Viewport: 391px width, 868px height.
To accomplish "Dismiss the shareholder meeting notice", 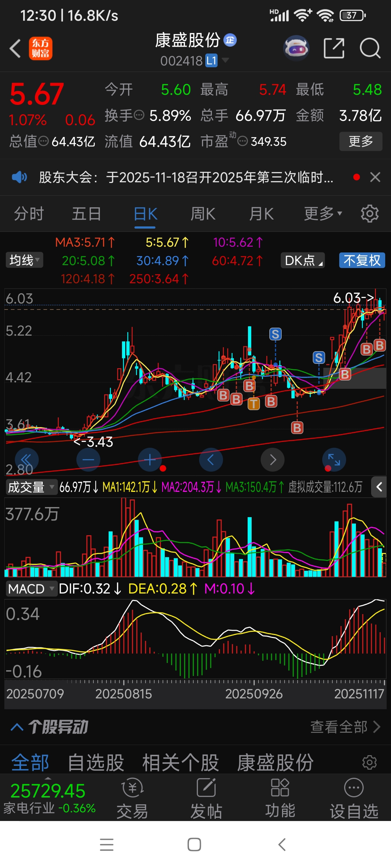I will [x=375, y=177].
